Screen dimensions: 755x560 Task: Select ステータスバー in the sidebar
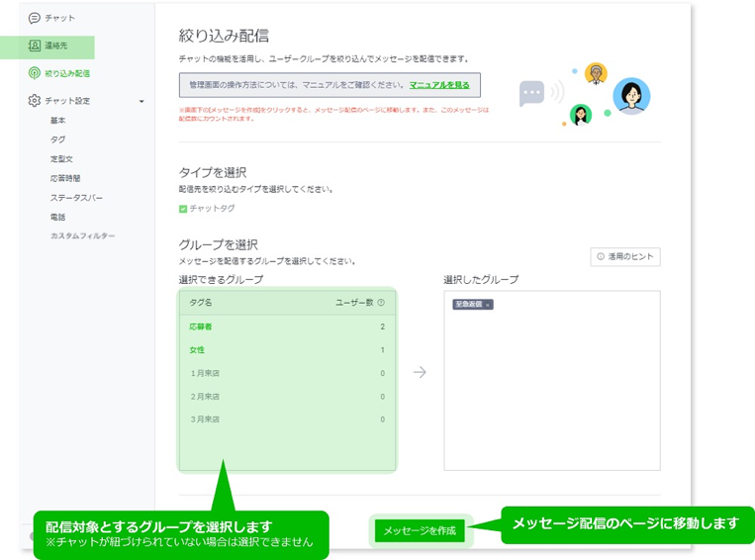[76, 197]
